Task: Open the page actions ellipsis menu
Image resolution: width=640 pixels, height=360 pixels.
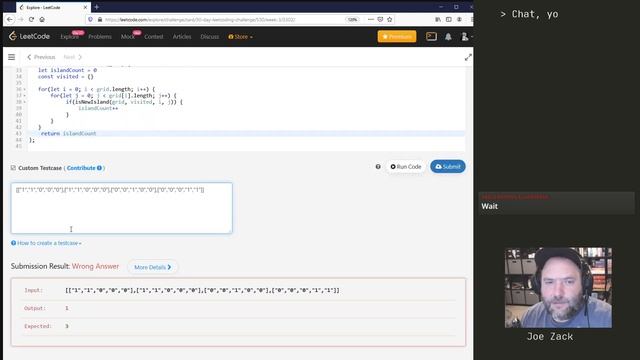Action: pos(371,19)
